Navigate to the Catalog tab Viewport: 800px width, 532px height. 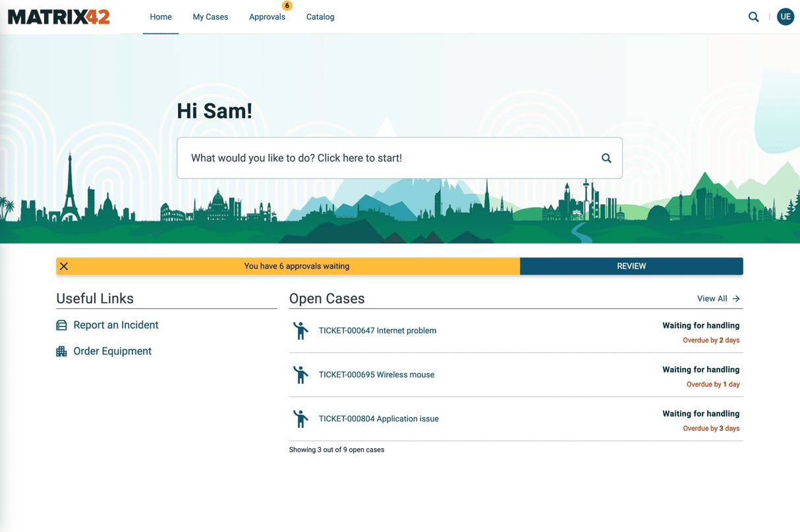[320, 17]
